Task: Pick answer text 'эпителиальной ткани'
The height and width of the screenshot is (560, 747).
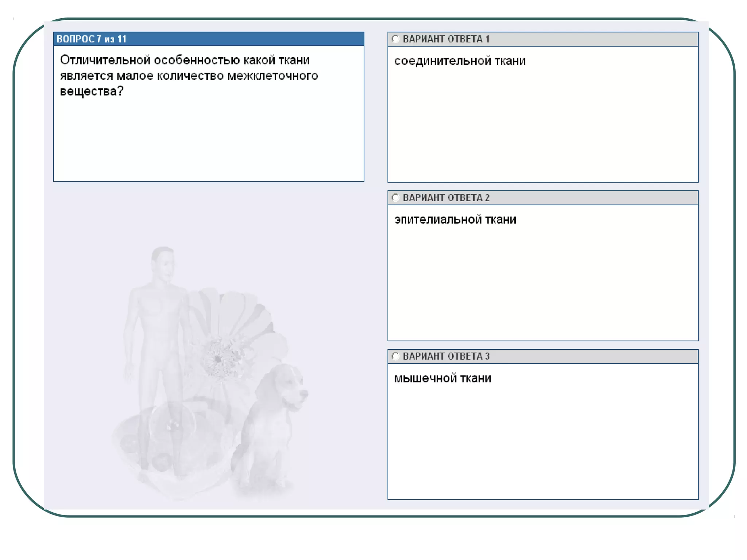Action: [x=455, y=219]
